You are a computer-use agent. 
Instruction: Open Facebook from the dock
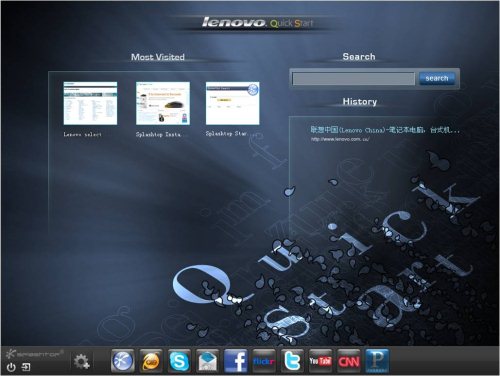coord(236,361)
